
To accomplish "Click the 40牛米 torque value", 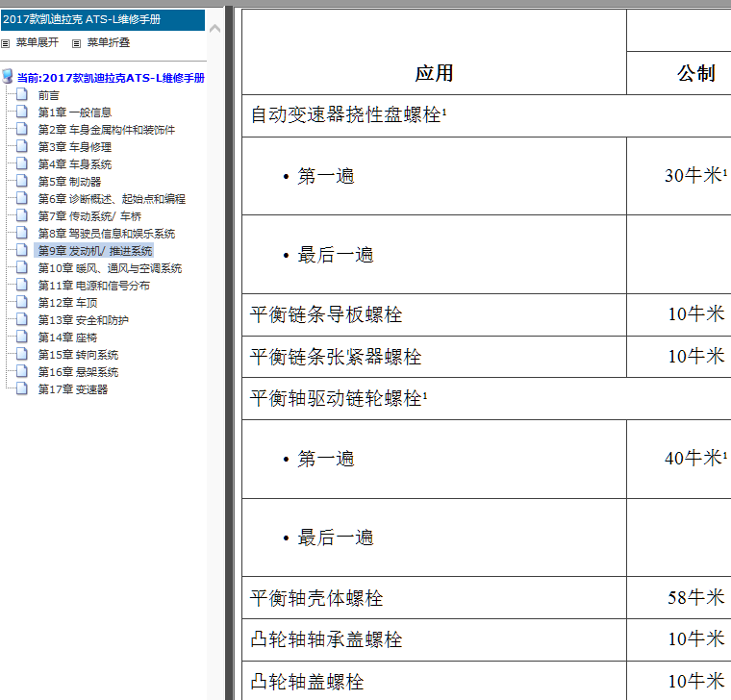I will pyautogui.click(x=695, y=459).
